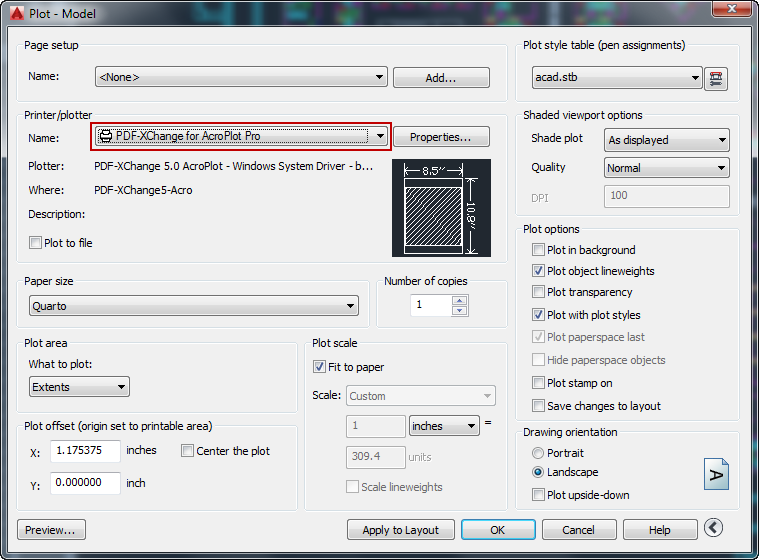This screenshot has width=759, height=560.
Task: Open plotter Properties...
Action: 441,136
